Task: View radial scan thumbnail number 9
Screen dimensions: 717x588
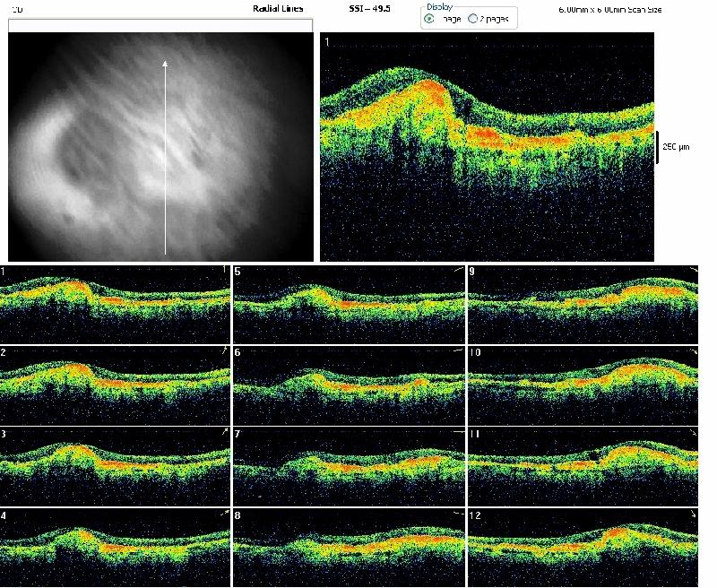Action: pos(583,304)
